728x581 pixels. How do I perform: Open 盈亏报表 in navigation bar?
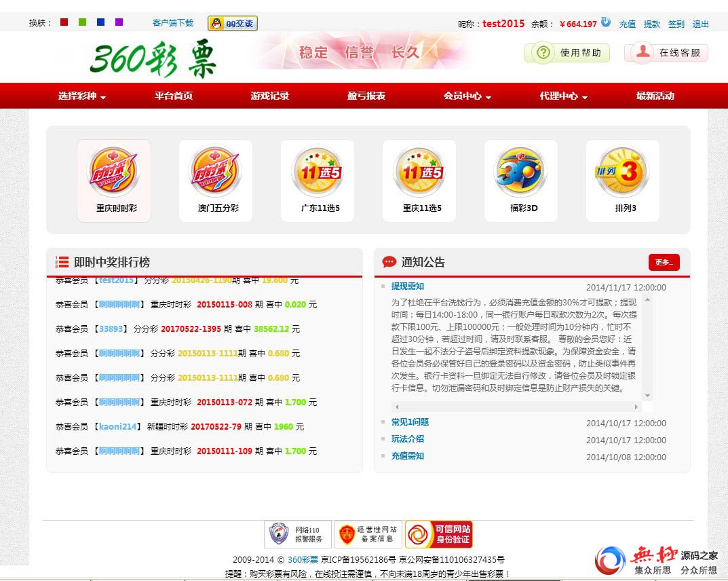click(366, 96)
